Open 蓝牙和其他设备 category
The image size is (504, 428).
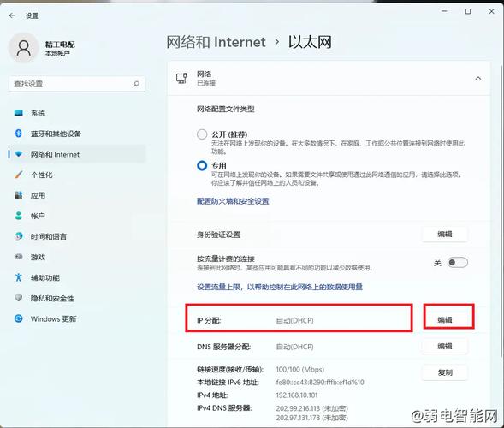76,134
